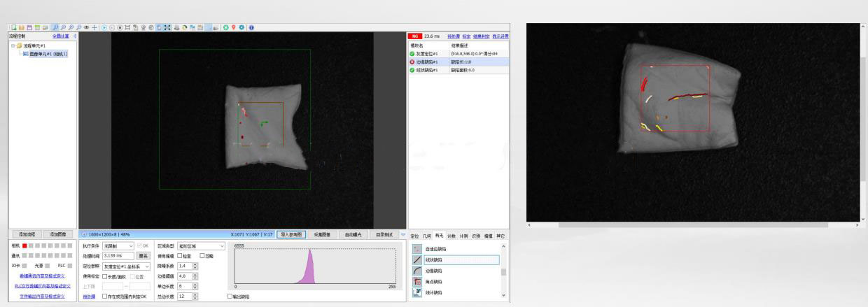Click the 处理时间 field showing 3.139 ms

[118, 256]
